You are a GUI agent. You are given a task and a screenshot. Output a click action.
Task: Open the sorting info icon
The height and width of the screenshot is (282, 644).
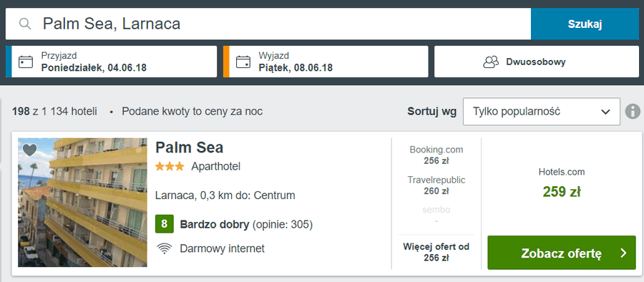pos(633,112)
